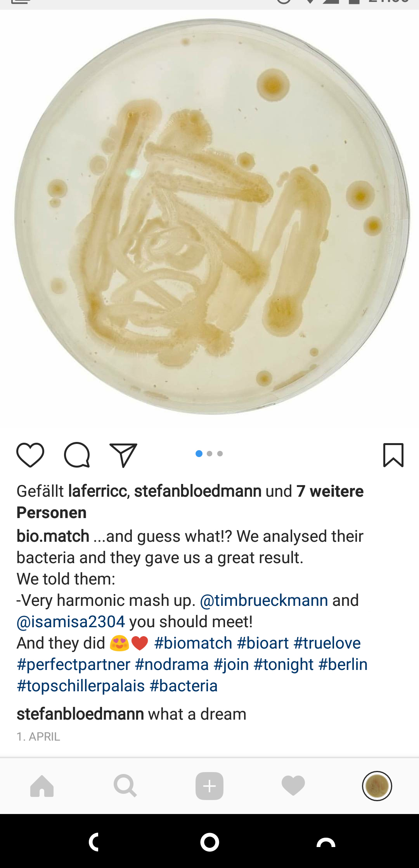The image size is (419, 868).
Task: View the bio.match profile from caption
Action: (x=53, y=536)
